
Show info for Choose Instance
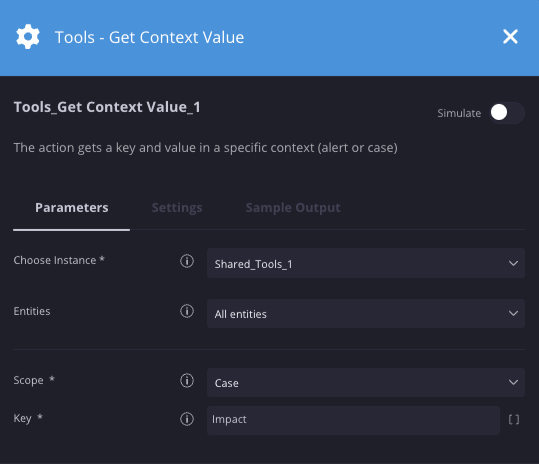(187, 261)
